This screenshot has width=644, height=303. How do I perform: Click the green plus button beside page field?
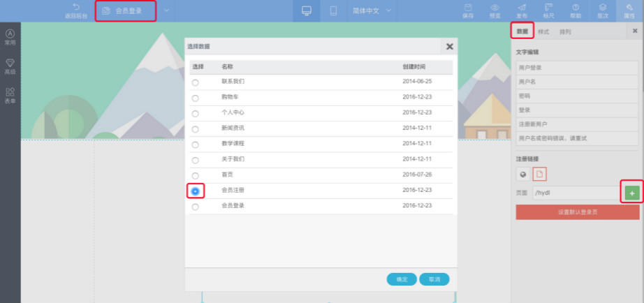(x=632, y=192)
